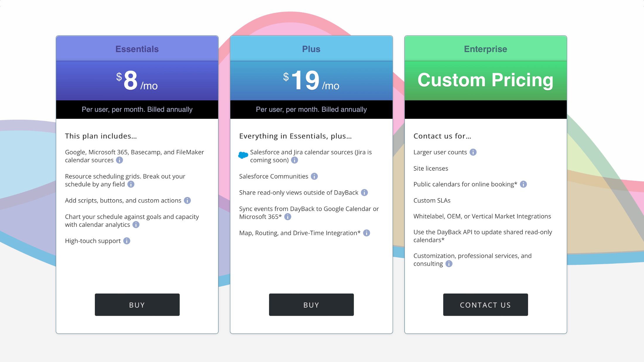Click info icon beside Microsoft 365 sync
Viewport: 644px width, 362px height.
click(288, 217)
